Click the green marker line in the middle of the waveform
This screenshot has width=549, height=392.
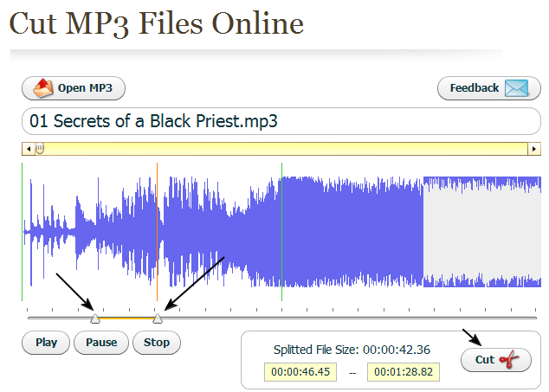281,232
